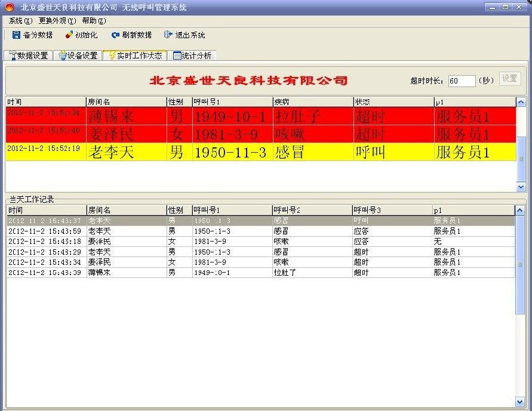Screen dimensions: 532x411
Task: Switch to the 设备设置 tab
Action: (78, 55)
